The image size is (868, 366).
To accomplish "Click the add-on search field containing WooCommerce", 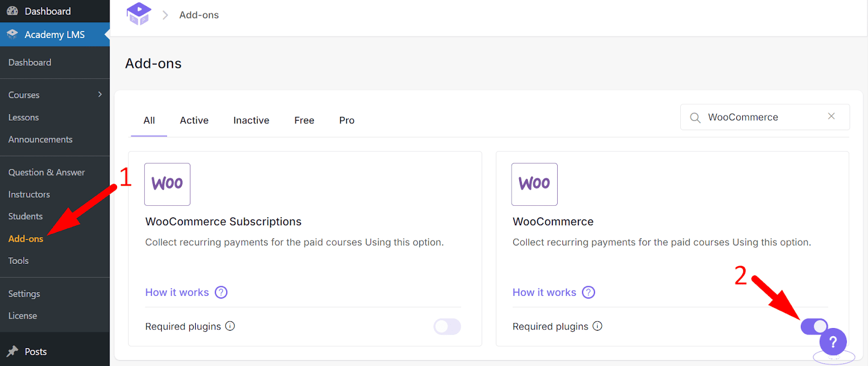I will (x=765, y=117).
